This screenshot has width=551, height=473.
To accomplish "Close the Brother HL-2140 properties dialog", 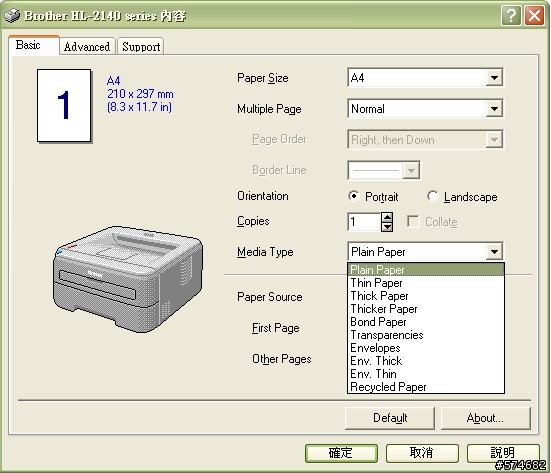I will (534, 15).
